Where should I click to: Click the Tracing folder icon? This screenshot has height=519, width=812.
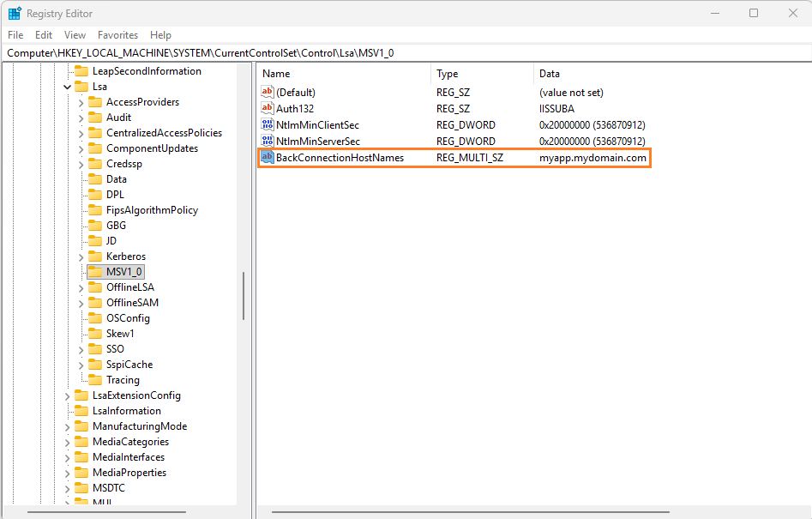click(95, 380)
